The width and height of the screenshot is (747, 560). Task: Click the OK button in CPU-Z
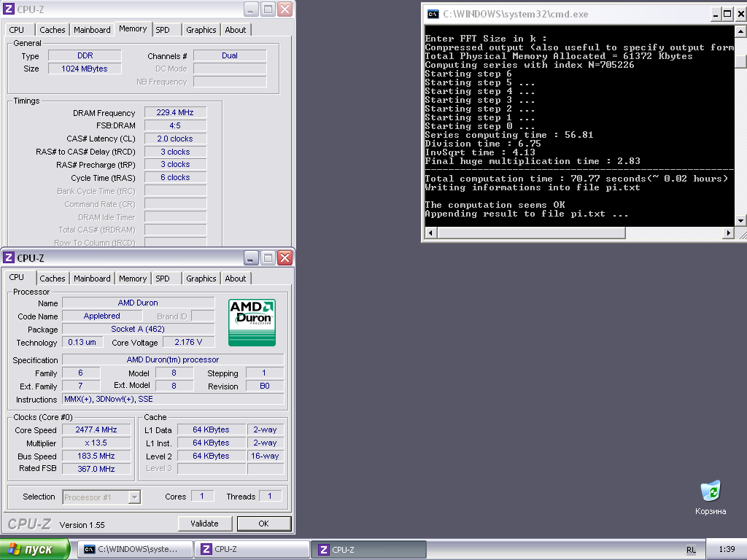click(264, 524)
